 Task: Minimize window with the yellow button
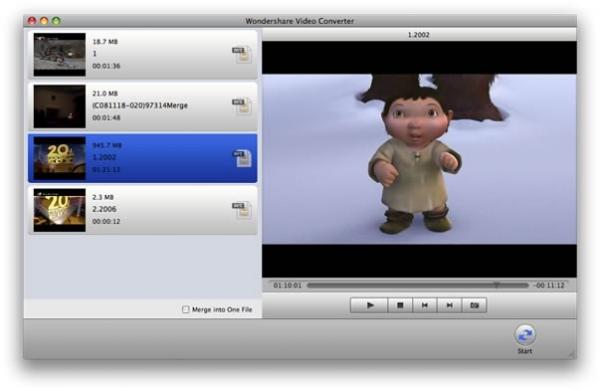pos(44,21)
